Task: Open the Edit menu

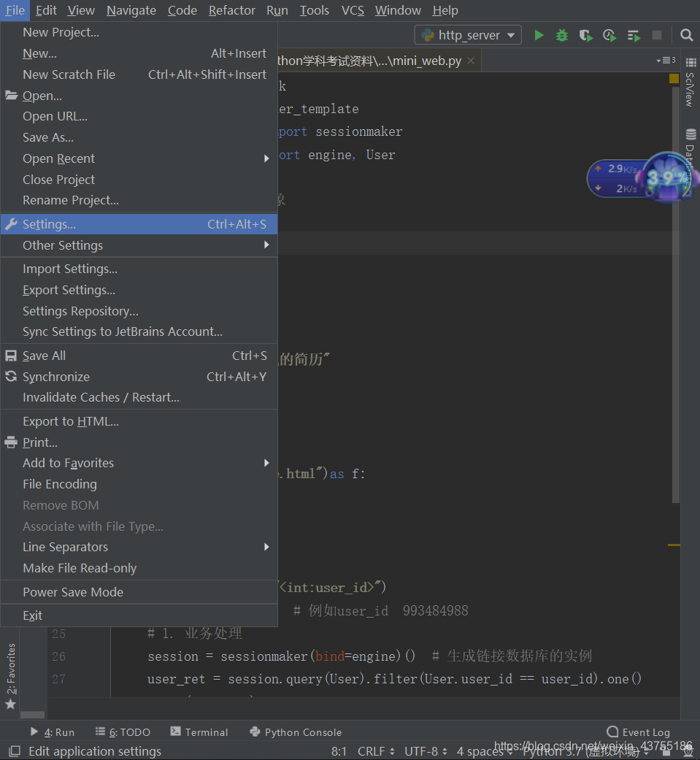Action: pyautogui.click(x=46, y=10)
